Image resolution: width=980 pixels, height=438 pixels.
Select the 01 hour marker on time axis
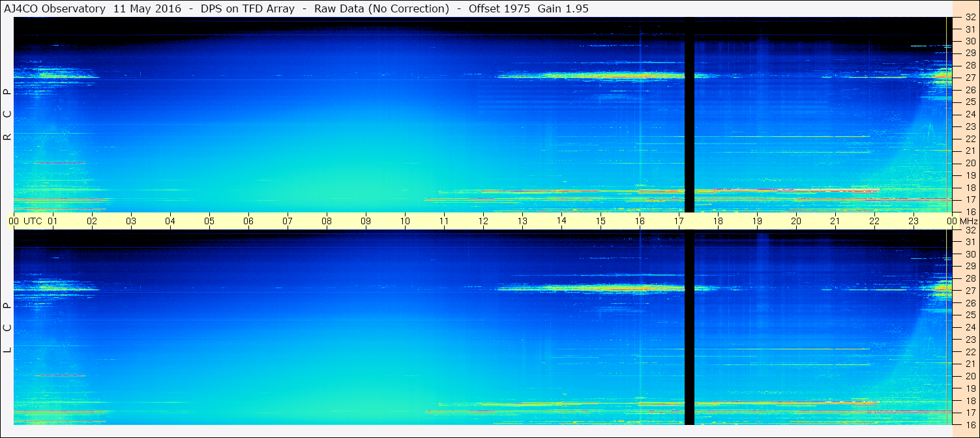click(53, 221)
